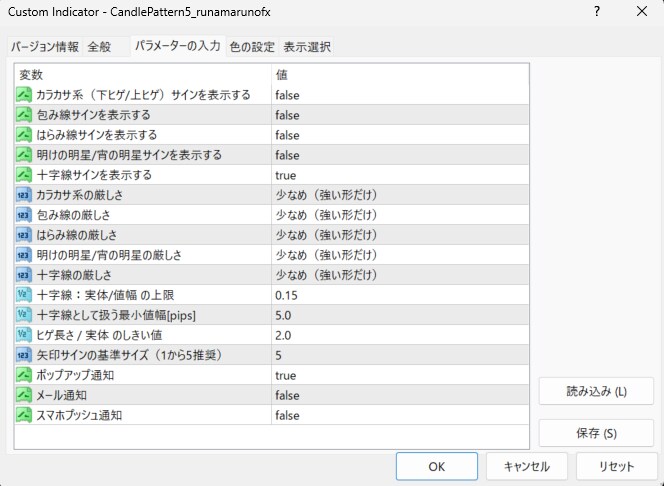
Task: Edit the 5.0 value for 最小値幅[pips]
Action: (400, 315)
